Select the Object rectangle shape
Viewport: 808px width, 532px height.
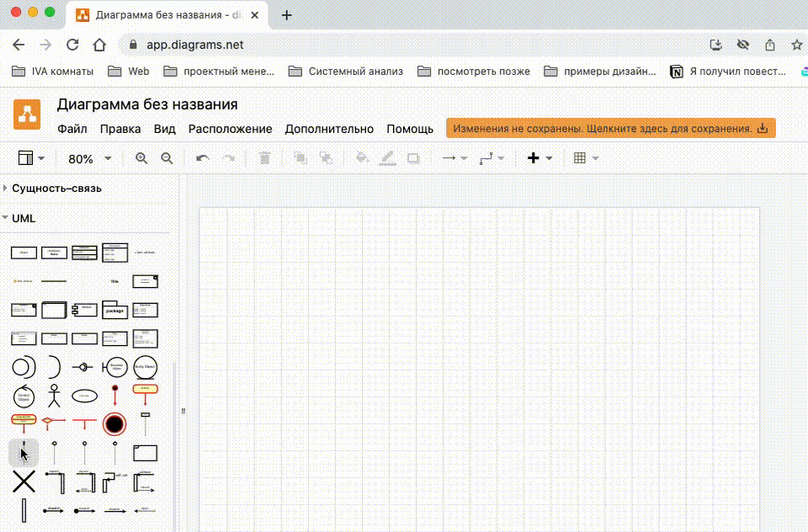[24, 253]
